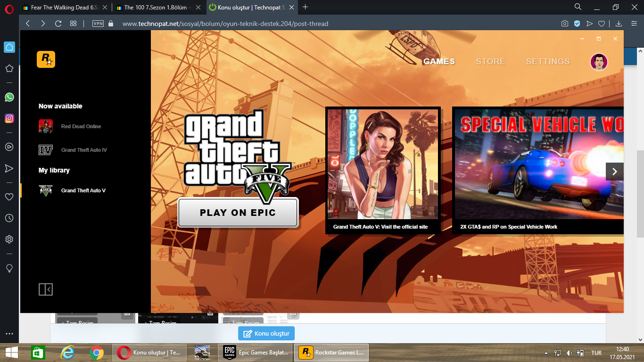Open the ad blocker shield settings

click(577, 24)
